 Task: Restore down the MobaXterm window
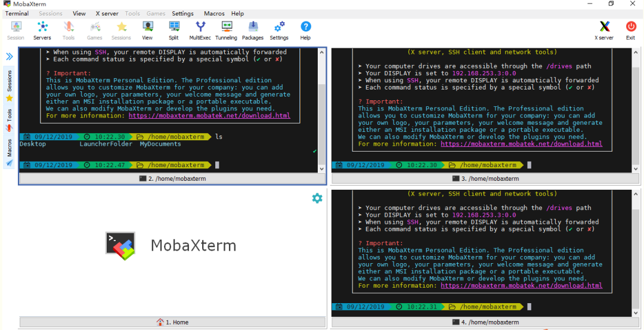pyautogui.click(x=611, y=4)
